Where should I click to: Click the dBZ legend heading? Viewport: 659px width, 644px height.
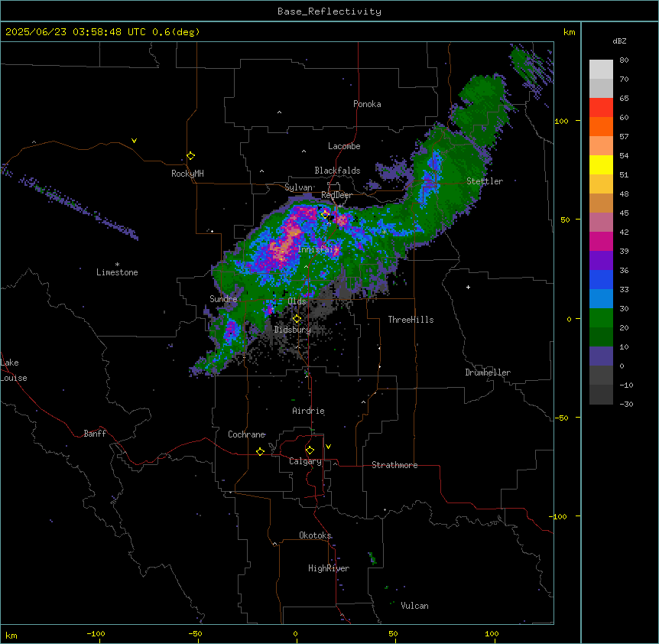tap(619, 41)
